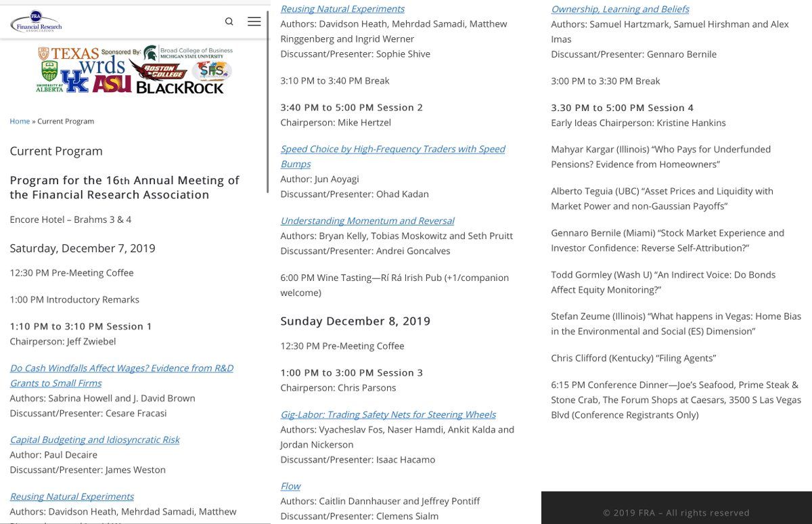Open "Ownership, Learning and Beliefs" paper link
The height and width of the screenshot is (524, 812).
620,9
